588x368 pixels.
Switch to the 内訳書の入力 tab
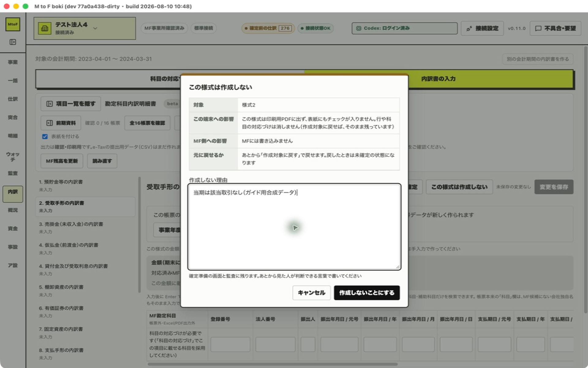click(438, 79)
